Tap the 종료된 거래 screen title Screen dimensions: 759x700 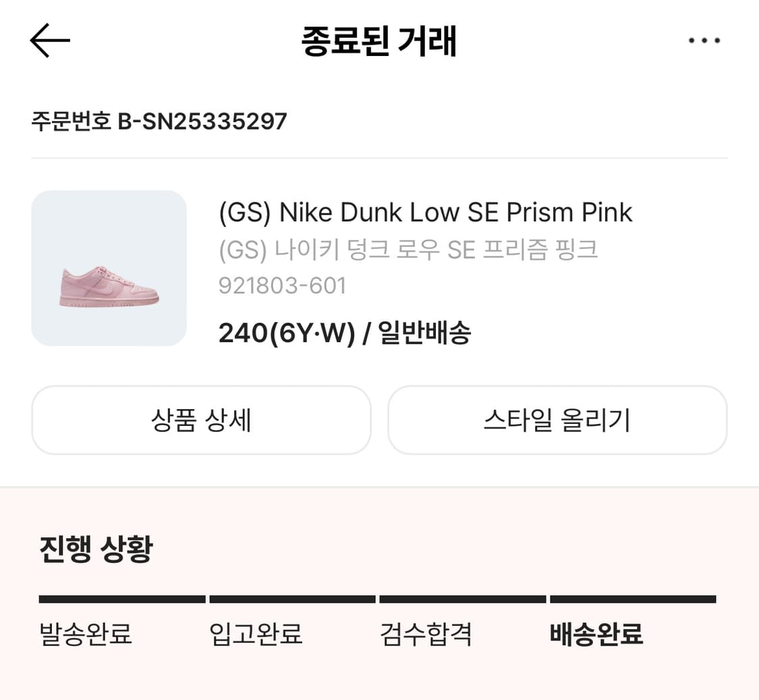pyautogui.click(x=379, y=41)
